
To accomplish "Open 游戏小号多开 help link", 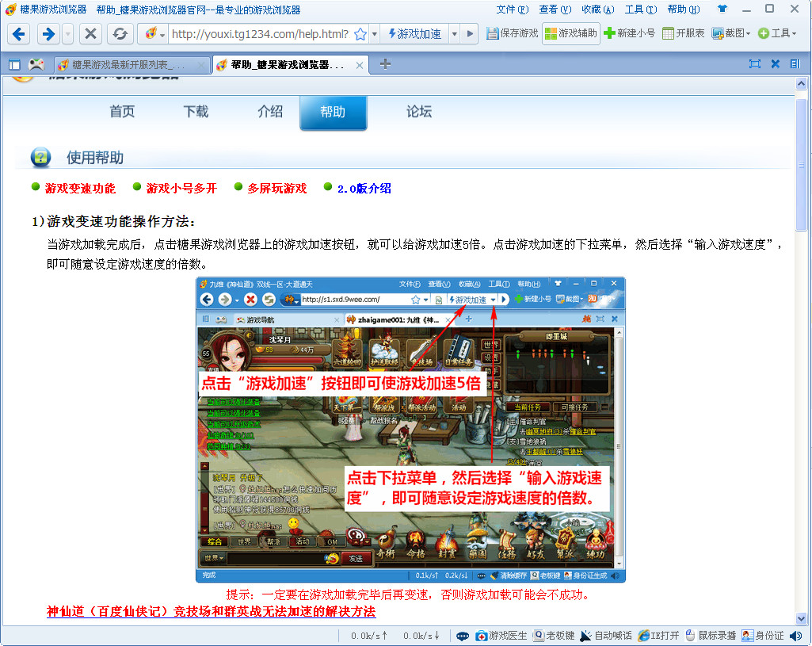I will tap(181, 188).
